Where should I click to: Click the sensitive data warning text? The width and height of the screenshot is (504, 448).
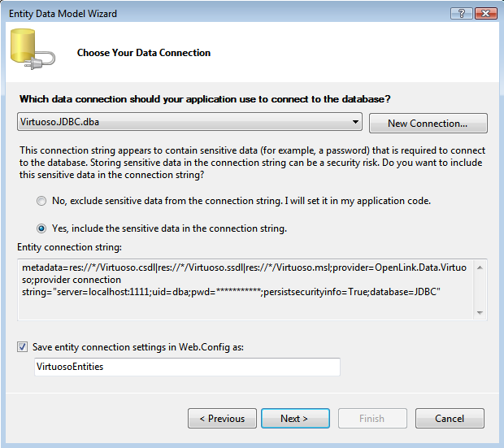pyautogui.click(x=252, y=163)
